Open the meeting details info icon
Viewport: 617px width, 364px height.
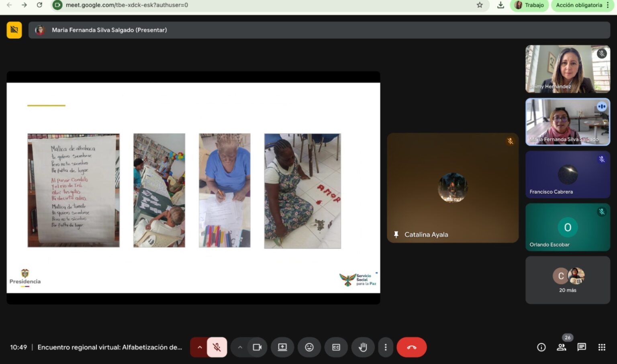coord(541,347)
